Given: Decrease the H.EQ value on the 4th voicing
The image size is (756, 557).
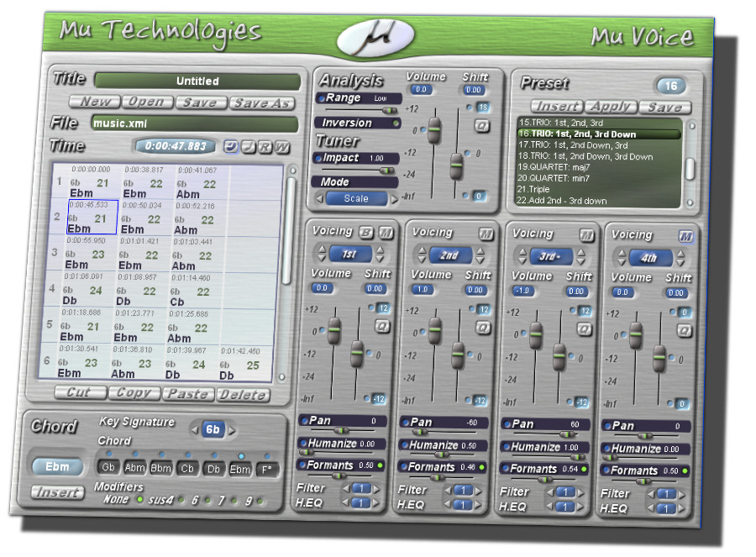Looking at the screenshot, I should (651, 508).
